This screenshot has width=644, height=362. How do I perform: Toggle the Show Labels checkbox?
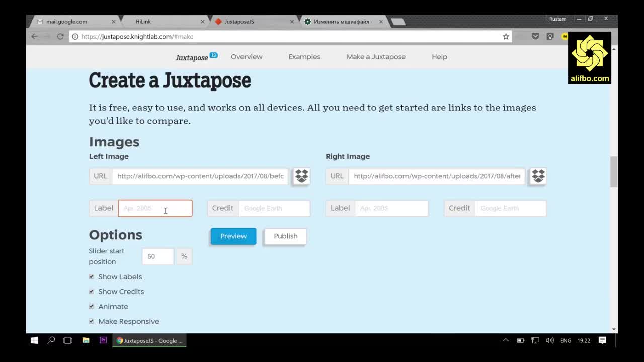coord(91,276)
